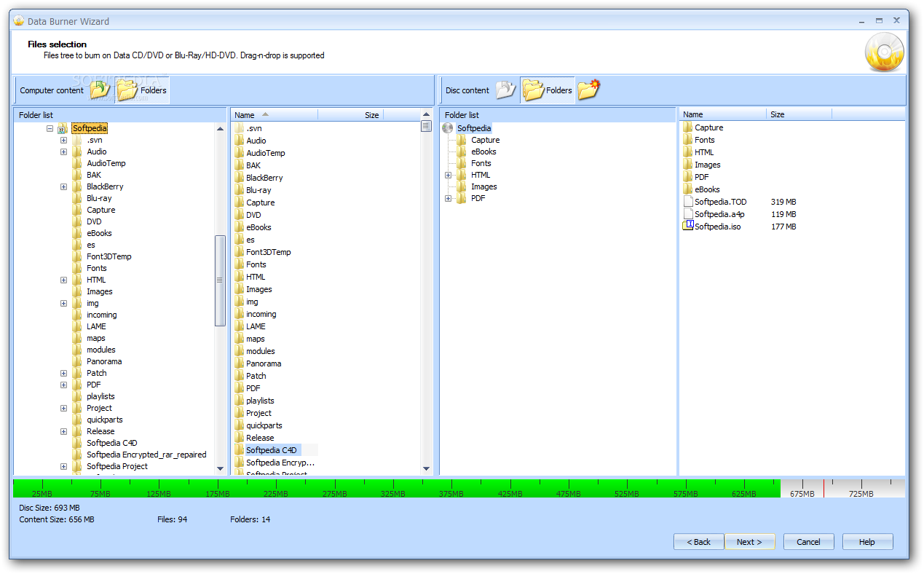Click the Panorama folder icon in computer file list
The height and width of the screenshot is (574, 924).
pos(239,363)
